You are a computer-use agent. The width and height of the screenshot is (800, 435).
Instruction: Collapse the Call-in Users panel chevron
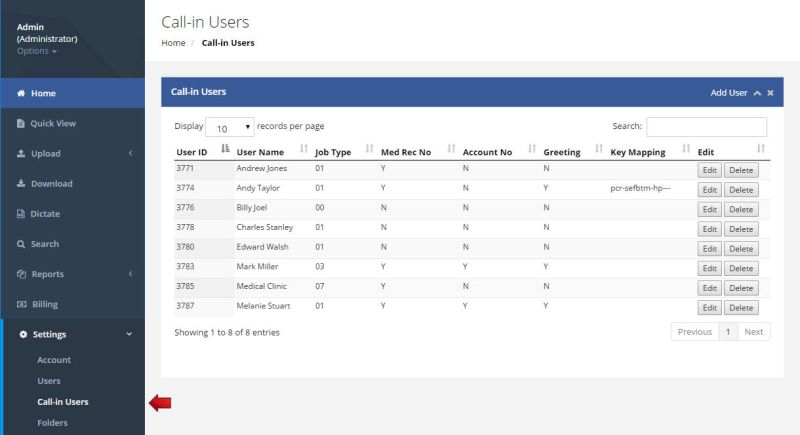(757, 93)
